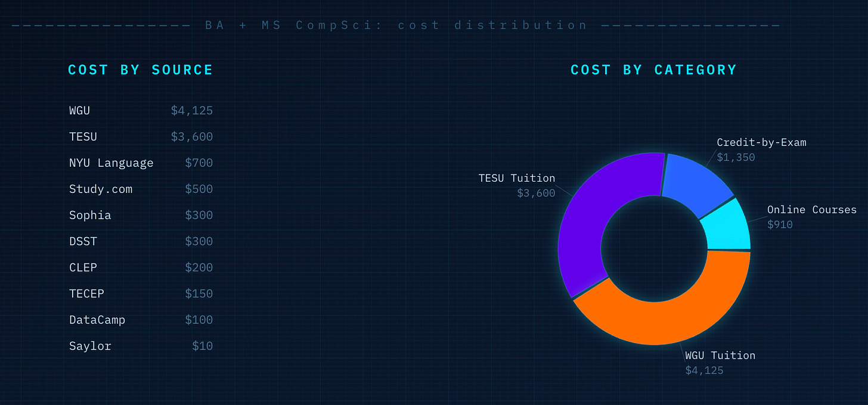Viewport: 868px width, 405px height.
Task: Click the $300 amount beside DSST
Action: (199, 241)
